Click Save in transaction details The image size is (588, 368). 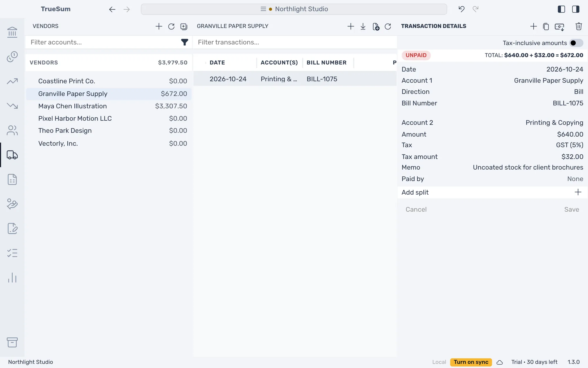572,210
